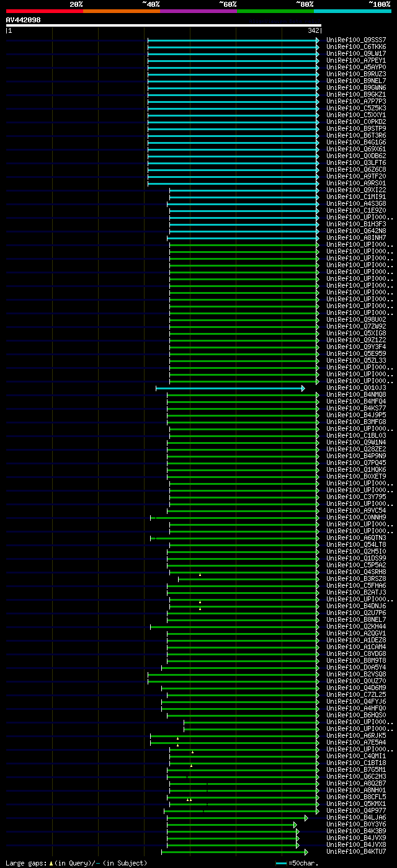Viewport: 397px width, 868px height.
Task: Select hit label UniRef100_A9VC54
Action: click(x=356, y=510)
